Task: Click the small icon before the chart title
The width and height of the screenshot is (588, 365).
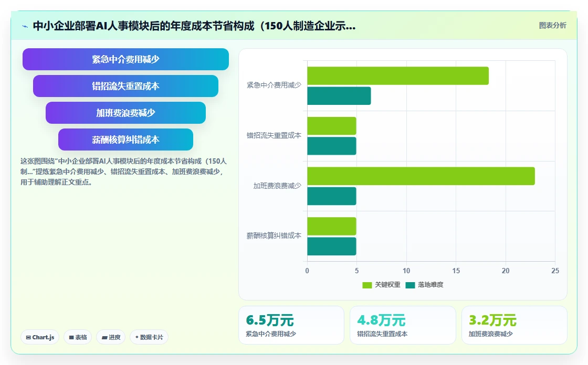Action: (25, 26)
